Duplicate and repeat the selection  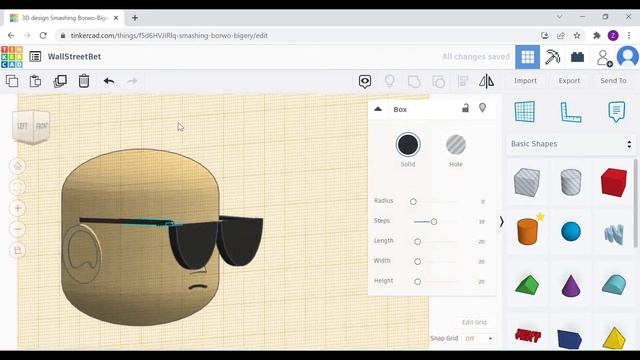point(60,81)
